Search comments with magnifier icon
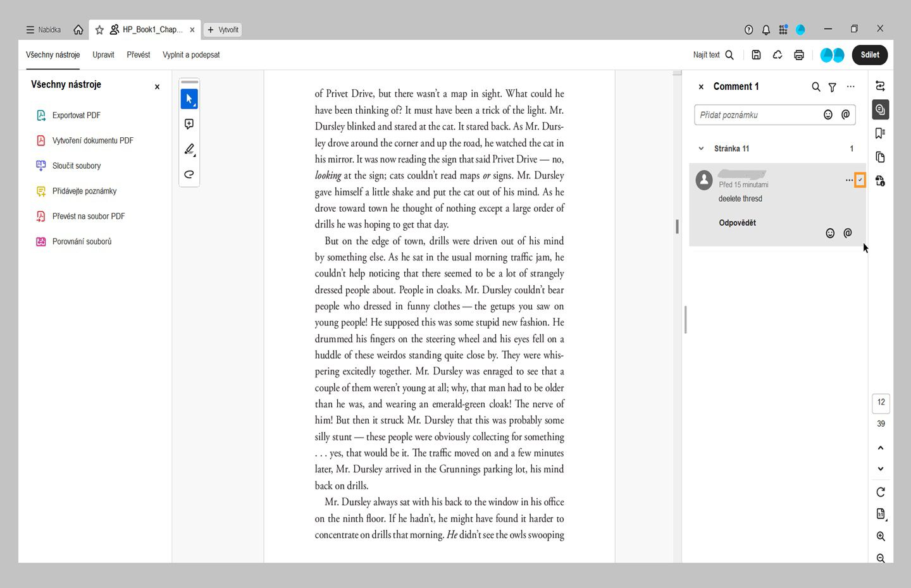 click(x=816, y=87)
